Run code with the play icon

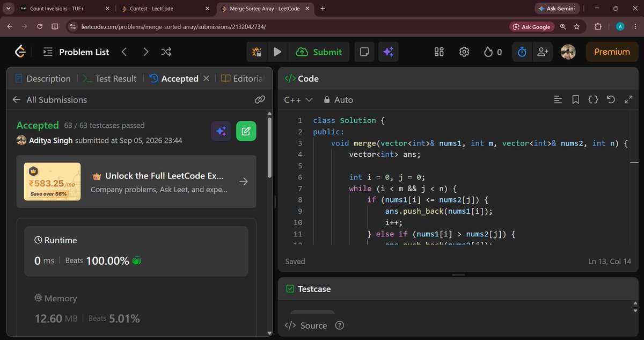(x=277, y=52)
